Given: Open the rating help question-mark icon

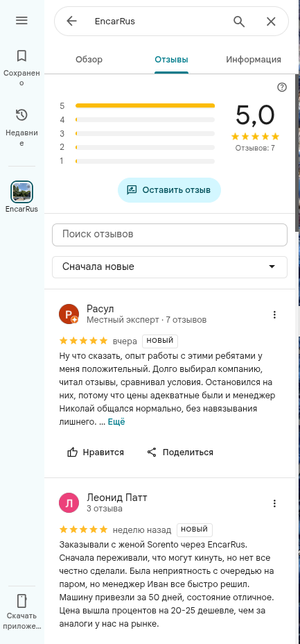Looking at the screenshot, I should click(x=282, y=87).
